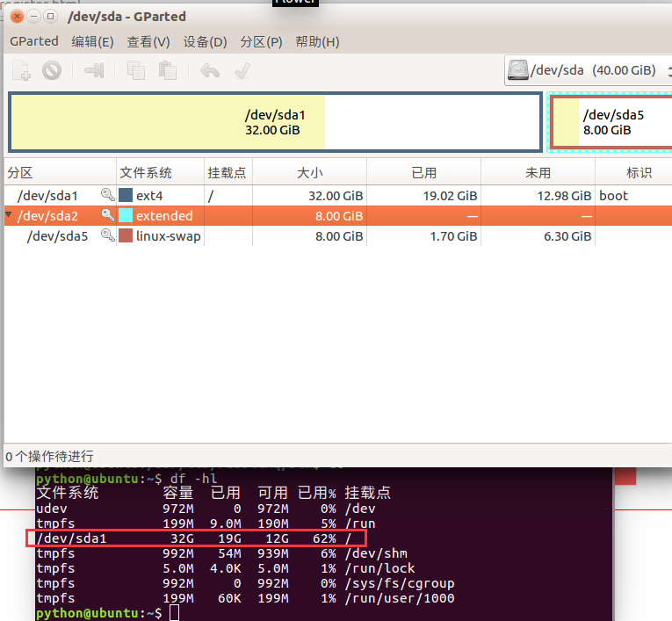672x621 pixels.
Task: Maximize the GParted window
Action: 51,17
